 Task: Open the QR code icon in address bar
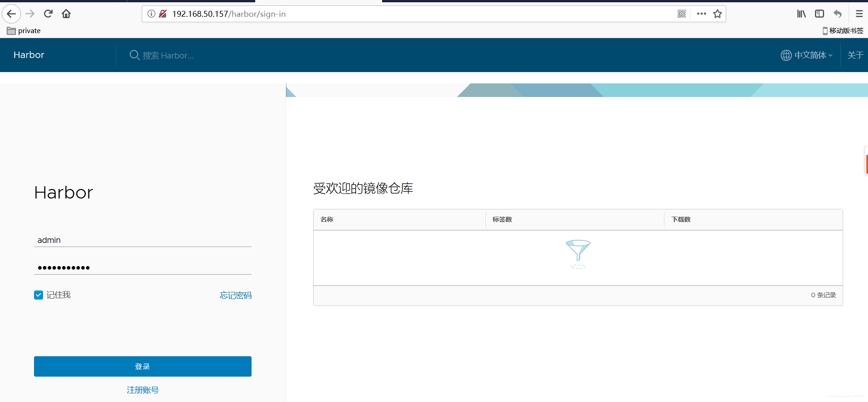(x=682, y=14)
